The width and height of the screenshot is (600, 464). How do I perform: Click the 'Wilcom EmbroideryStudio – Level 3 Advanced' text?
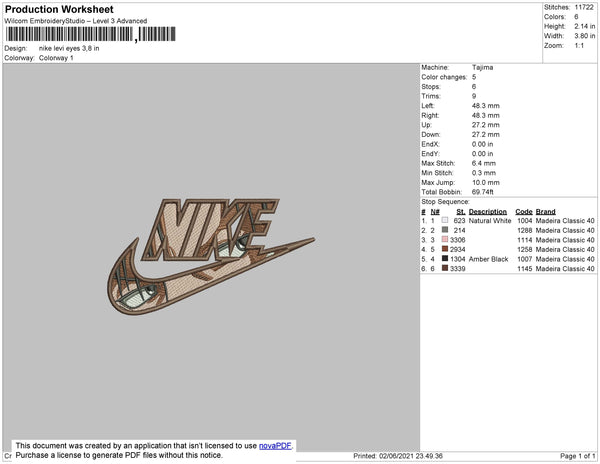(x=76, y=21)
